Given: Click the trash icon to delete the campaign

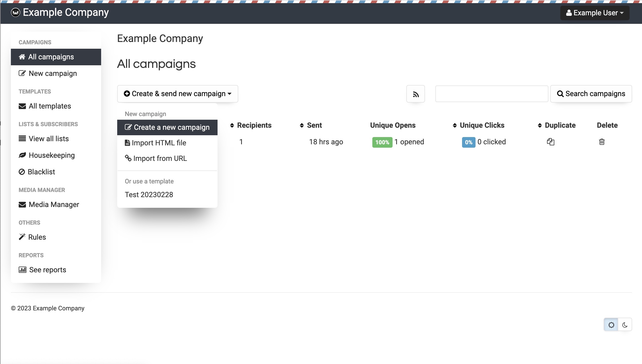Looking at the screenshot, I should (602, 142).
